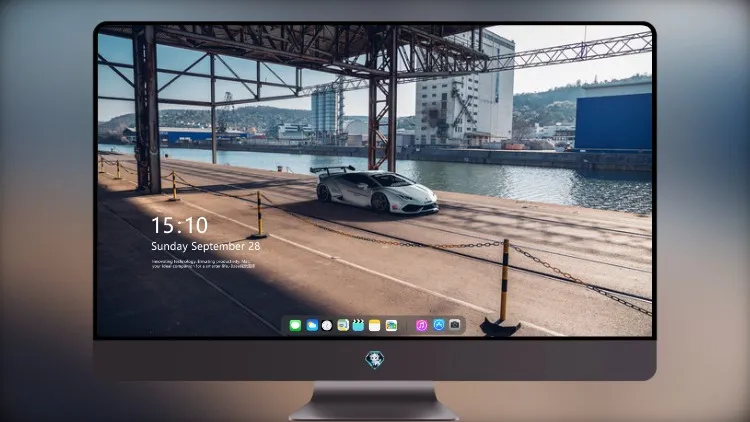The width and height of the screenshot is (750, 422).
Task: Click the 15:10 clock widget
Action: coord(180,225)
